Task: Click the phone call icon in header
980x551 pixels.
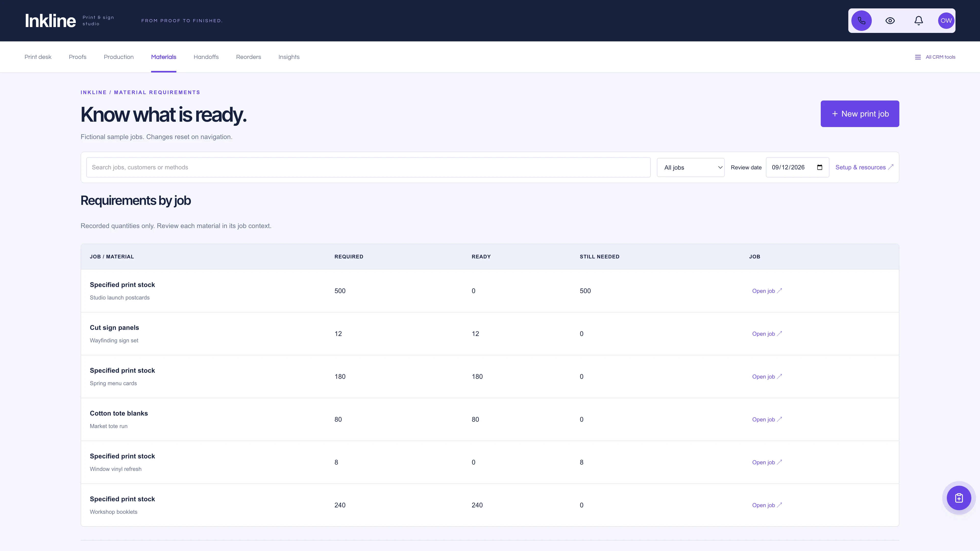Action: point(861,20)
